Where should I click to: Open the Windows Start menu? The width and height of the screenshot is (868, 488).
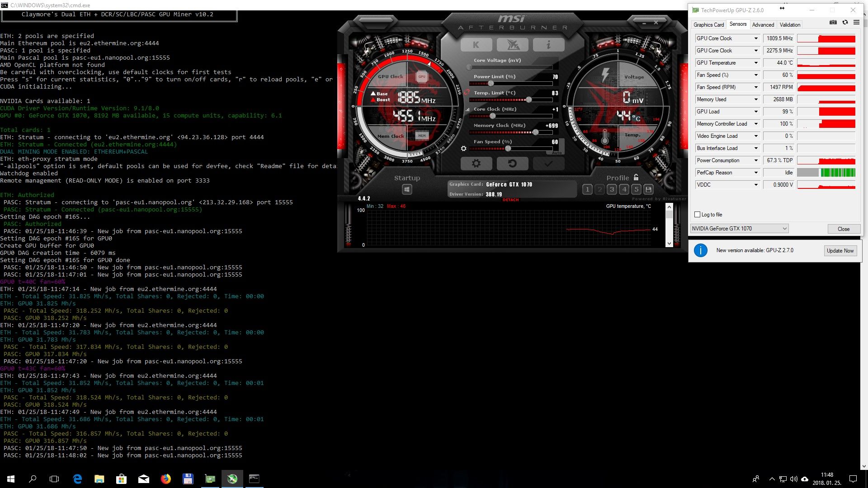pos(11,479)
